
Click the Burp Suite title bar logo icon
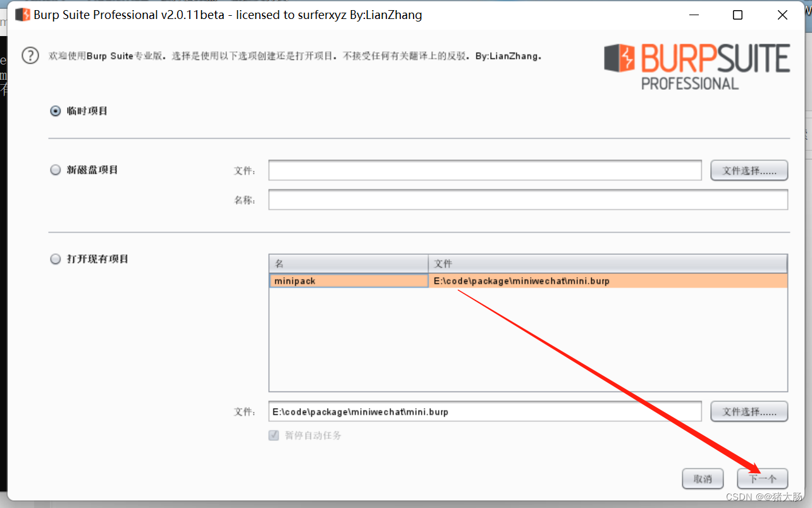pos(22,15)
